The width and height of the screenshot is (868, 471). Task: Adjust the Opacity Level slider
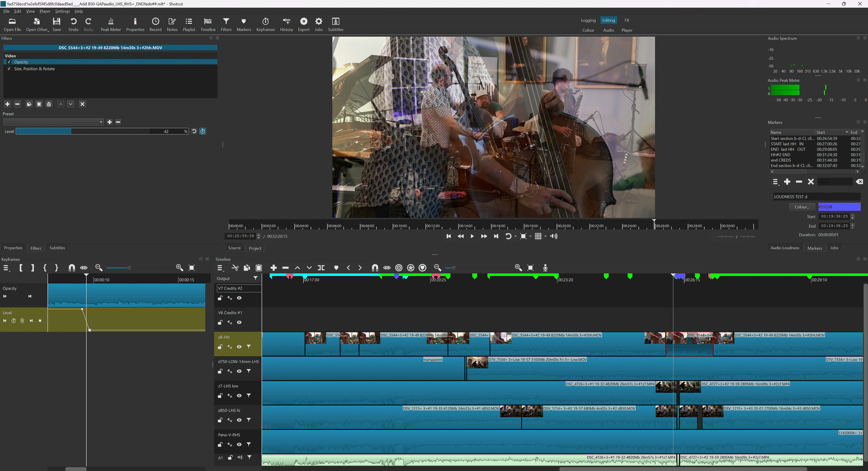click(x=84, y=132)
